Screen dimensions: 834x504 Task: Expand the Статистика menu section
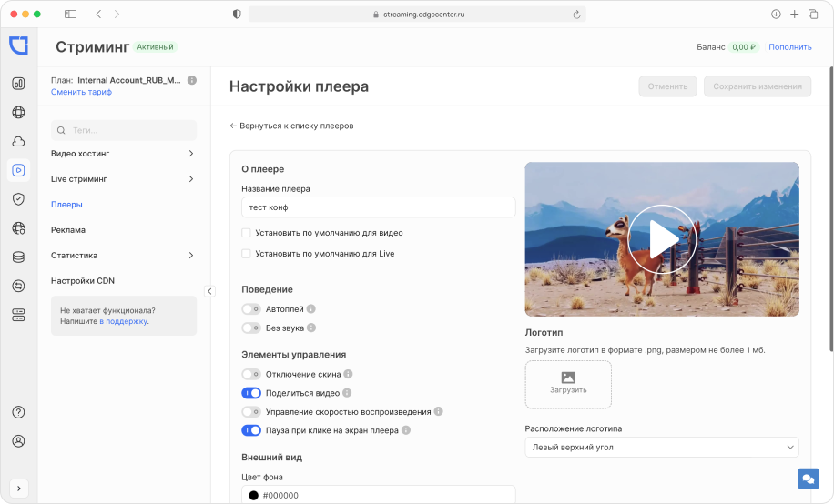(123, 256)
